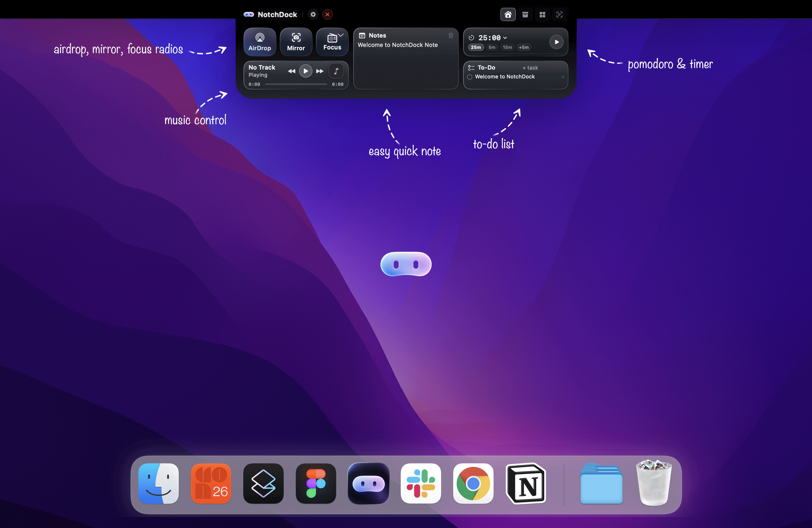Select the 15m timer preset
The height and width of the screenshot is (528, 812).
[x=507, y=47]
